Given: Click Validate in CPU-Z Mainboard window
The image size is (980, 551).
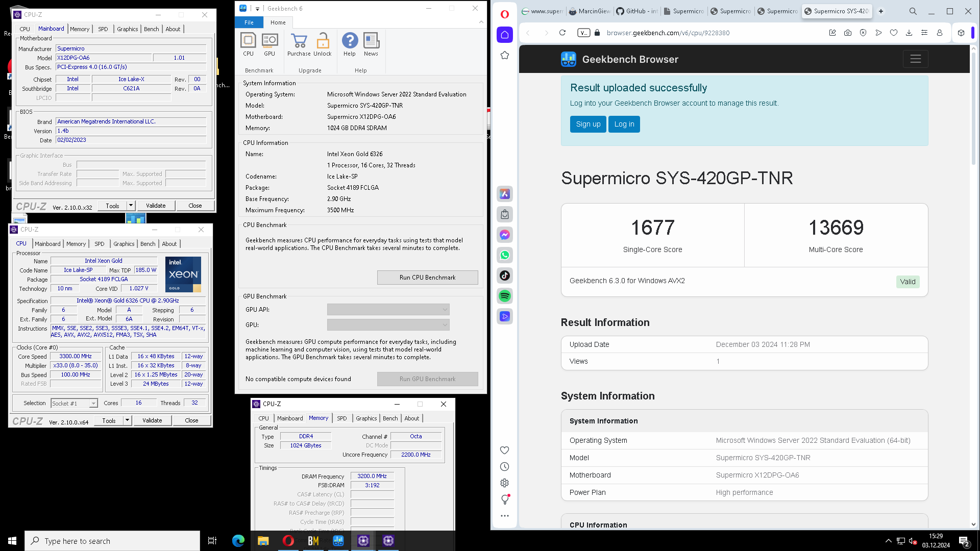Looking at the screenshot, I should tap(156, 206).
